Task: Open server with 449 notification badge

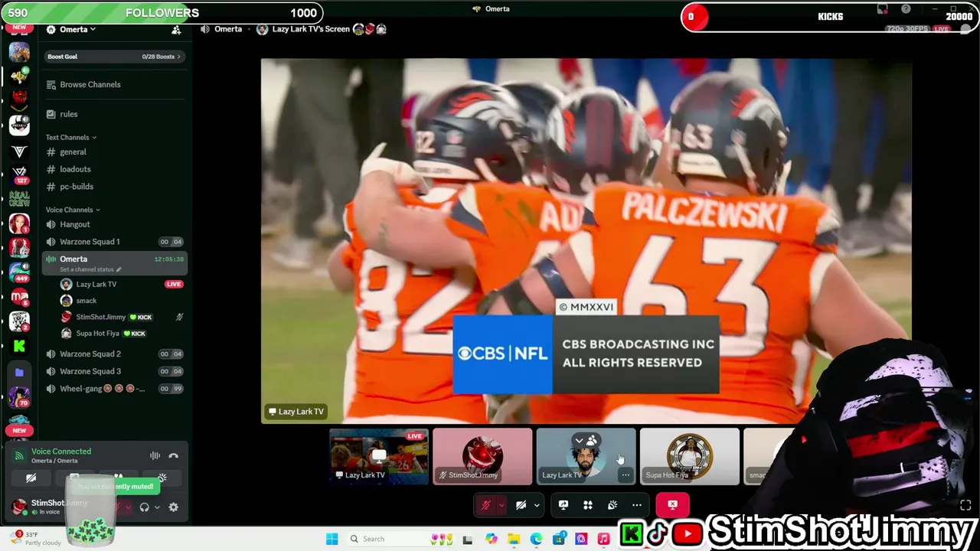Action: [20, 272]
